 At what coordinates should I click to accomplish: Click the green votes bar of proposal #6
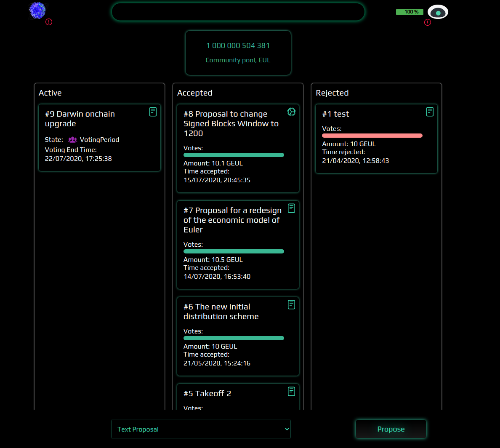point(234,338)
